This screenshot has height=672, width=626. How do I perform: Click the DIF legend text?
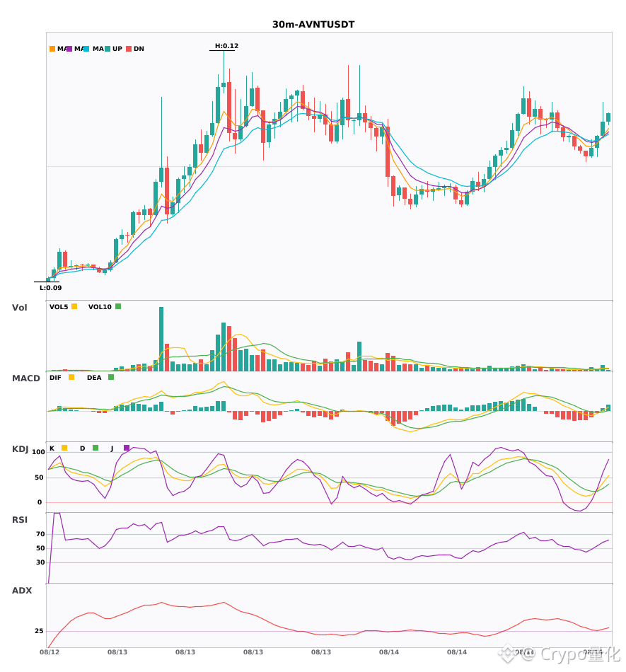click(55, 378)
